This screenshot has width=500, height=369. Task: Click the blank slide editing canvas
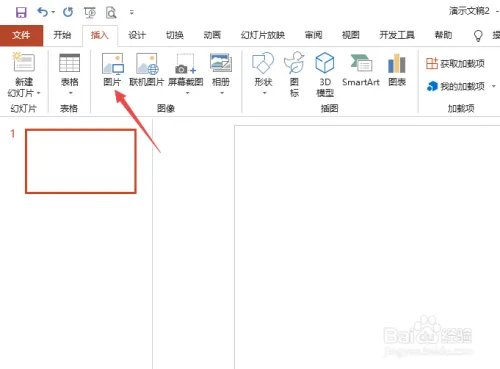coord(367,247)
